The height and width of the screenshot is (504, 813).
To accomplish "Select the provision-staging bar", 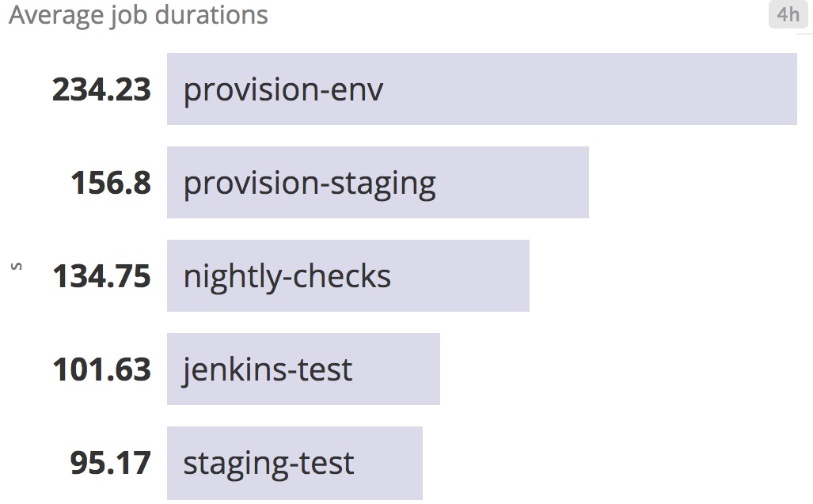I will (378, 182).
